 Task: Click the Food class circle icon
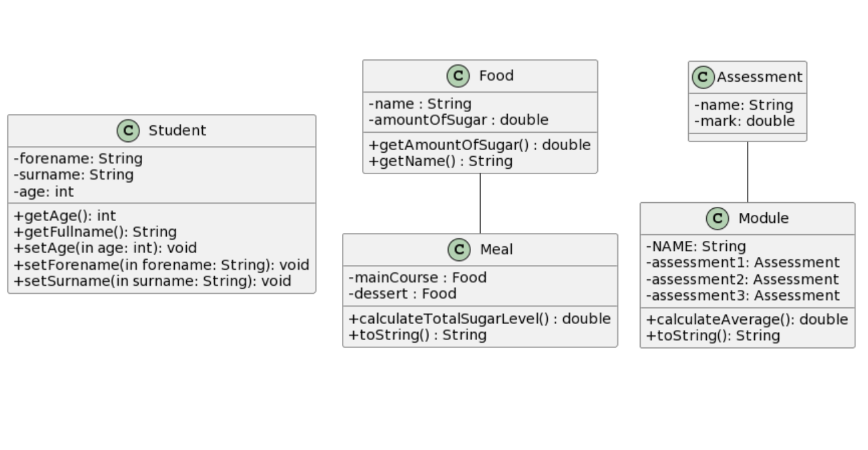coord(458,76)
